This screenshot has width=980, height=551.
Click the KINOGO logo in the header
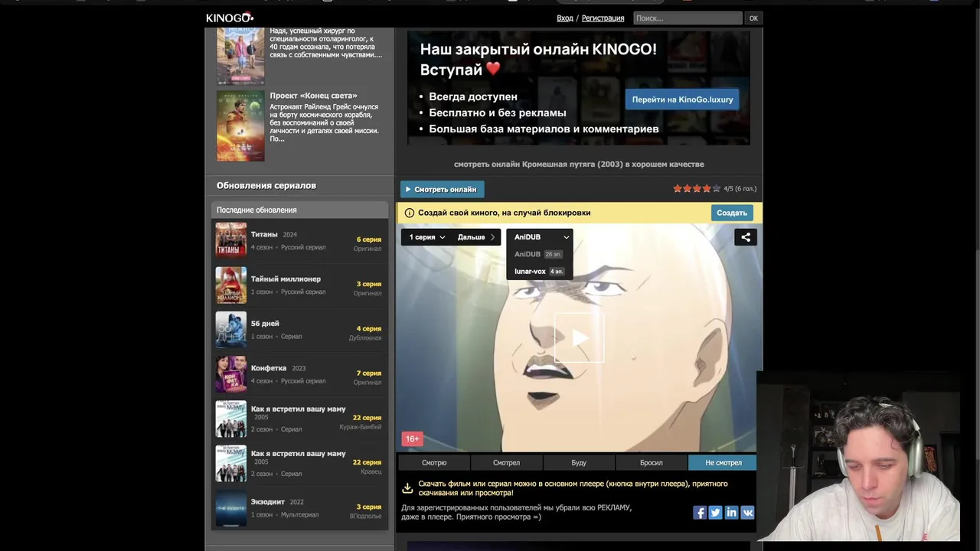pos(230,18)
